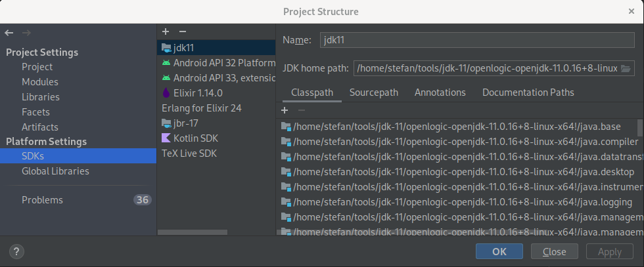Viewport: 644px width, 267px height.
Task: Click the minus icon to remove SDK
Action: (x=183, y=31)
